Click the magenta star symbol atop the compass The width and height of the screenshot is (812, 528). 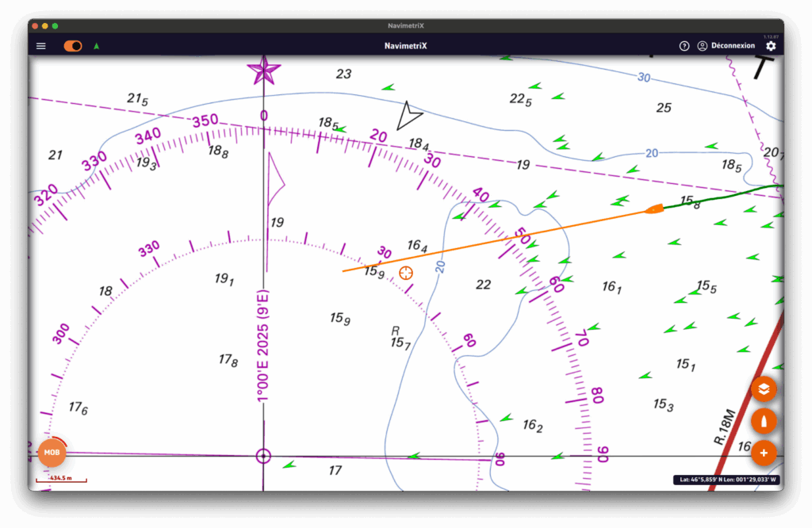click(263, 71)
